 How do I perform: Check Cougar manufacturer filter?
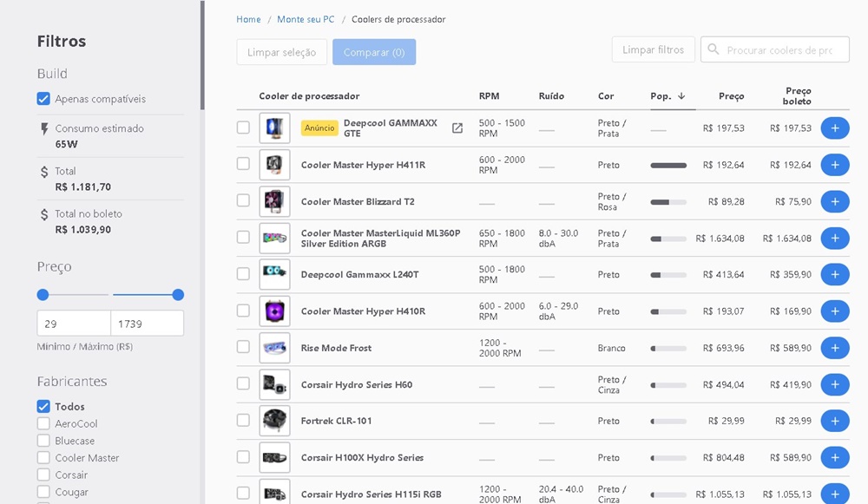pyautogui.click(x=43, y=492)
